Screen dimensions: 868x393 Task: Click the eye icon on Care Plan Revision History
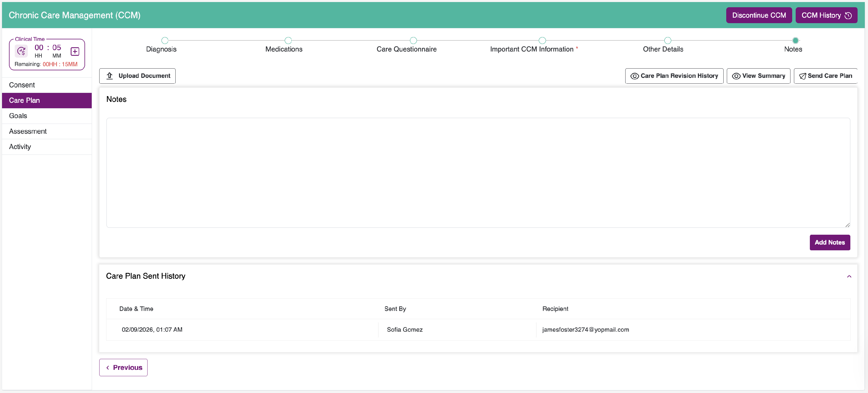[634, 76]
